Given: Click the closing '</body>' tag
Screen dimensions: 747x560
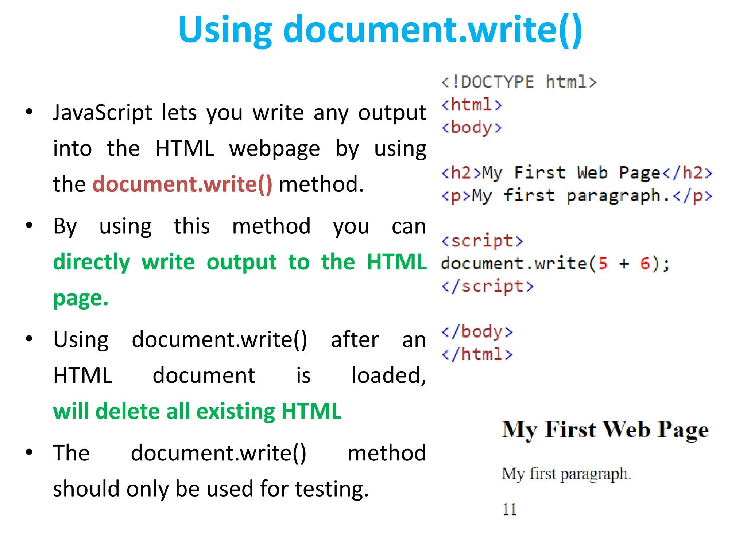Looking at the screenshot, I should pos(477,332).
